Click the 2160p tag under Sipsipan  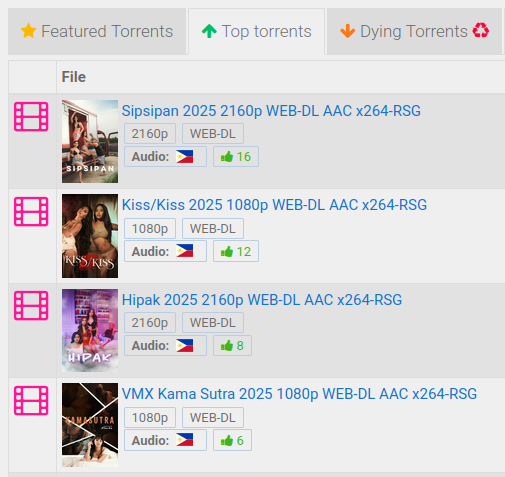point(150,134)
